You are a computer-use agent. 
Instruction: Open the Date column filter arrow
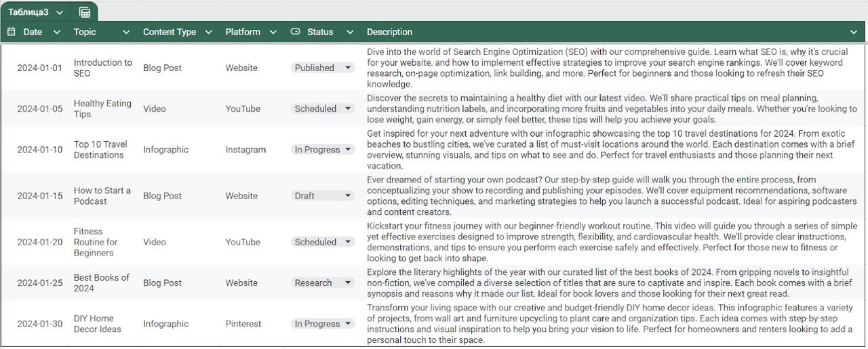tap(57, 32)
